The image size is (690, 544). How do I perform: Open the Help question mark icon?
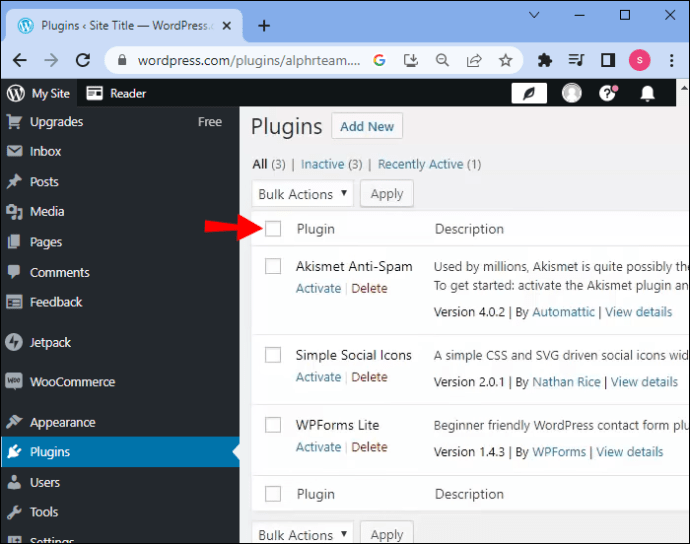[607, 93]
